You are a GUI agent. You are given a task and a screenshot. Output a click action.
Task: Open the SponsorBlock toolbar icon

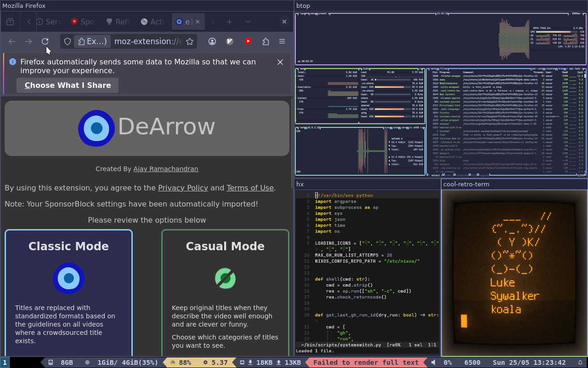(248, 41)
